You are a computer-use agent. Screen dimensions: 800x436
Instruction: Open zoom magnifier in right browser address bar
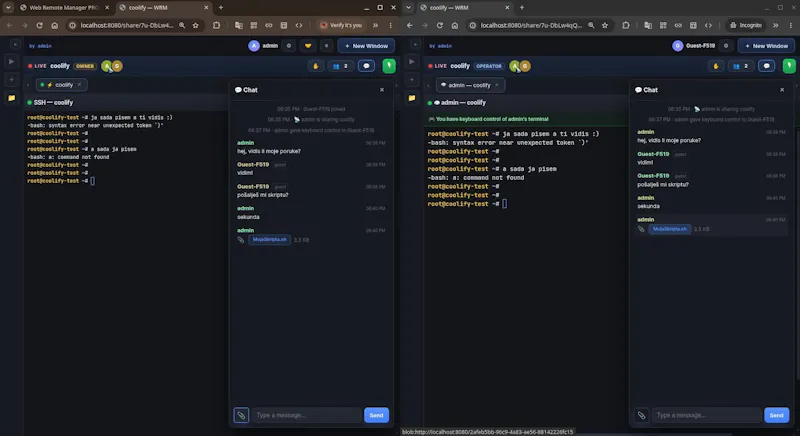[591, 25]
